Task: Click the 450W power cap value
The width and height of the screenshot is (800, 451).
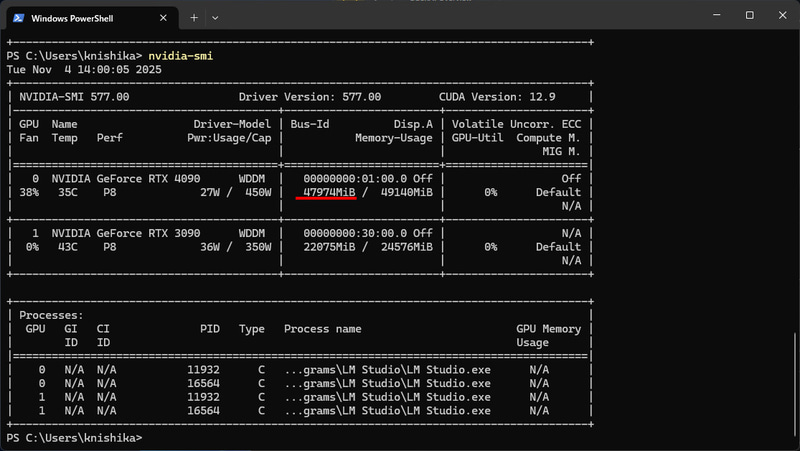Action: 258,192
